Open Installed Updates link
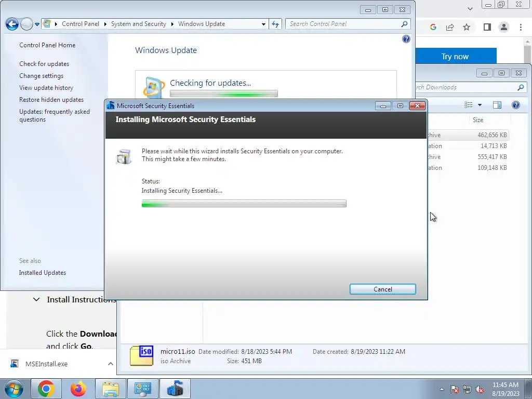Screen dimensions: 532x399 pos(43,272)
